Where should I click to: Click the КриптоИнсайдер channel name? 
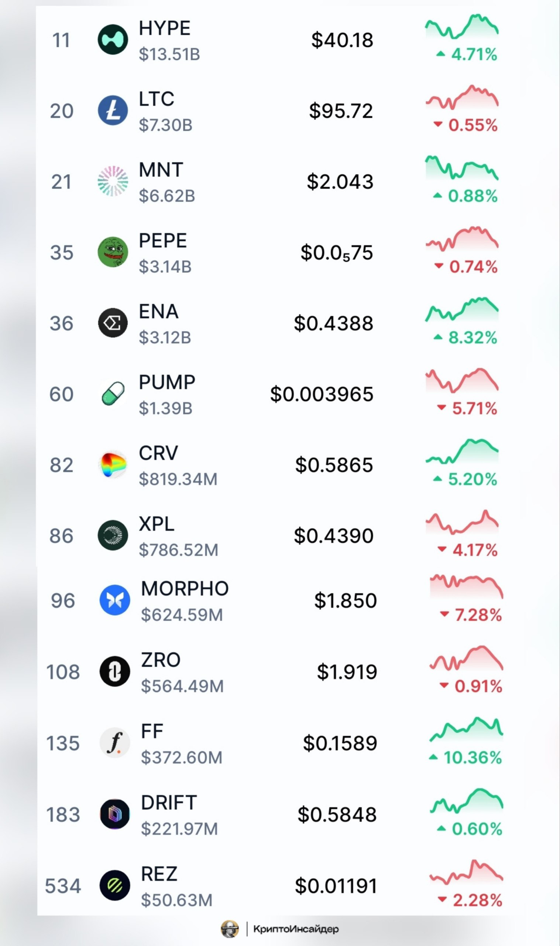coord(295,929)
